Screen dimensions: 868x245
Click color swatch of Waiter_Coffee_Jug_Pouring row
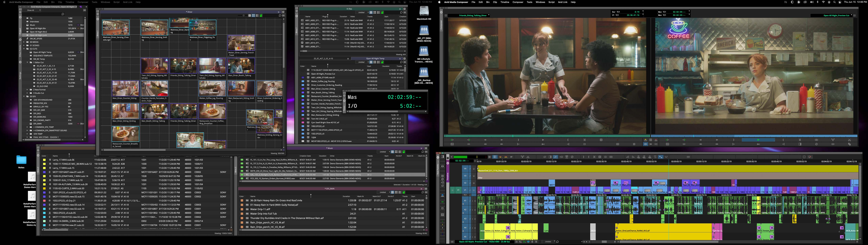coord(303,81)
